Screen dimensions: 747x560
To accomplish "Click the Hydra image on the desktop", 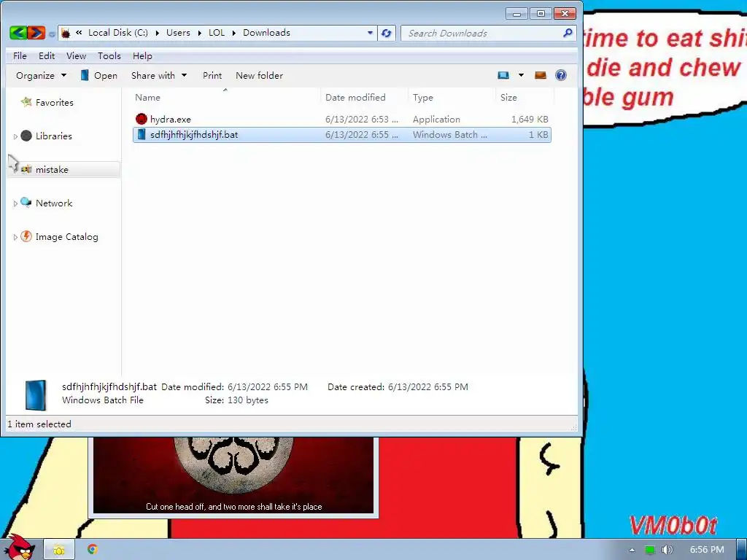I will (x=233, y=475).
